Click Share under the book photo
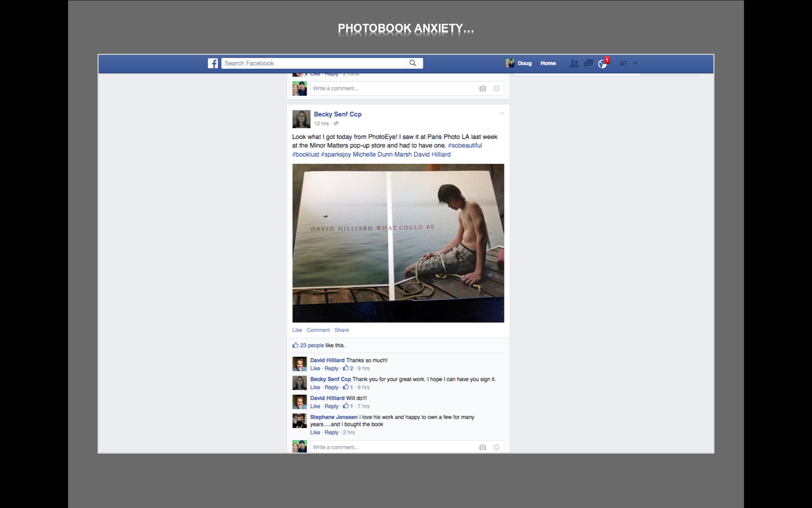The height and width of the screenshot is (508, 812). pos(341,330)
